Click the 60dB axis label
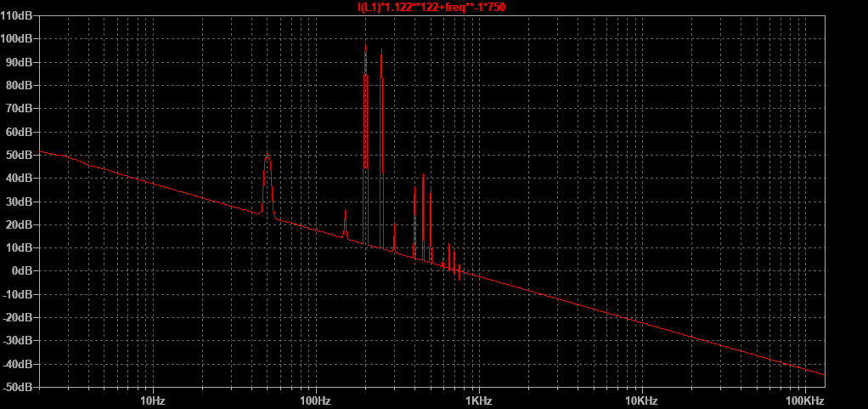This screenshot has width=868, height=409. tap(20, 132)
